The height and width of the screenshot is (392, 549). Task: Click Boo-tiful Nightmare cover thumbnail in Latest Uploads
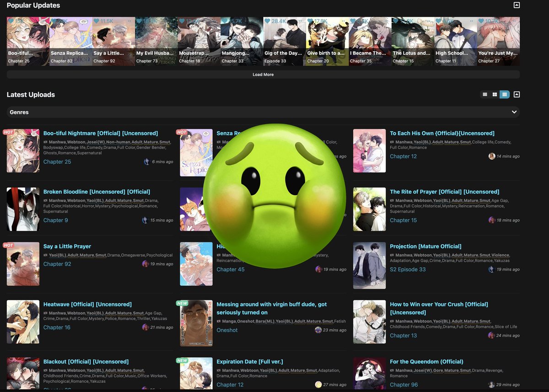coord(23,151)
